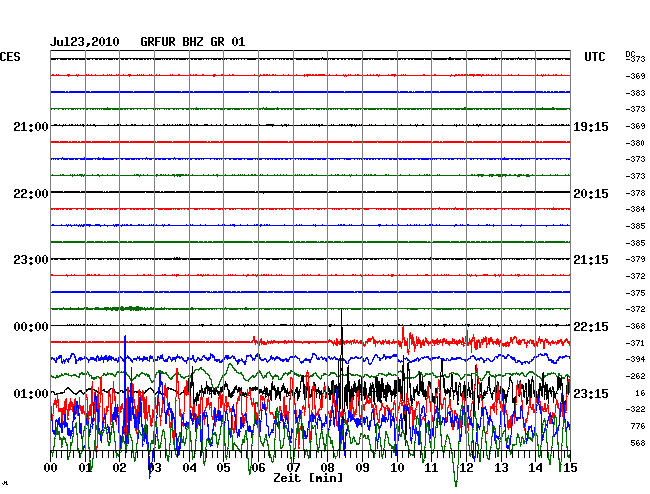Select minute 08 on the time axis

pos(327,468)
